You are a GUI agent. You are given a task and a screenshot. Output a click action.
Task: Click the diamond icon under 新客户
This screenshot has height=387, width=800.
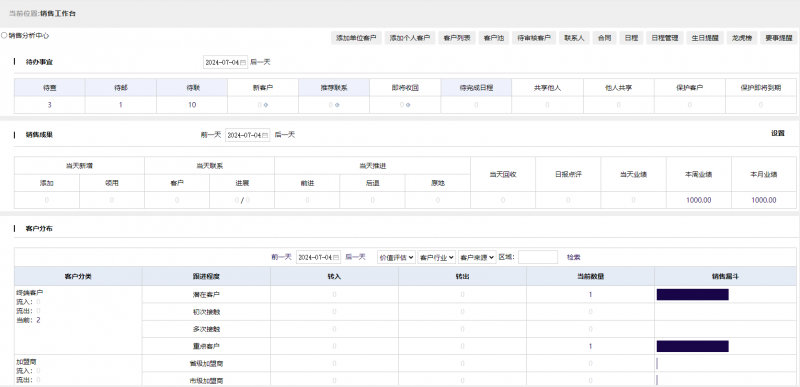pos(266,105)
